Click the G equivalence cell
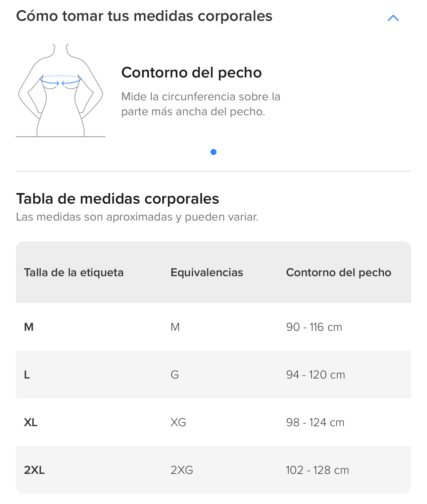This screenshot has height=504, width=427. 175,375
